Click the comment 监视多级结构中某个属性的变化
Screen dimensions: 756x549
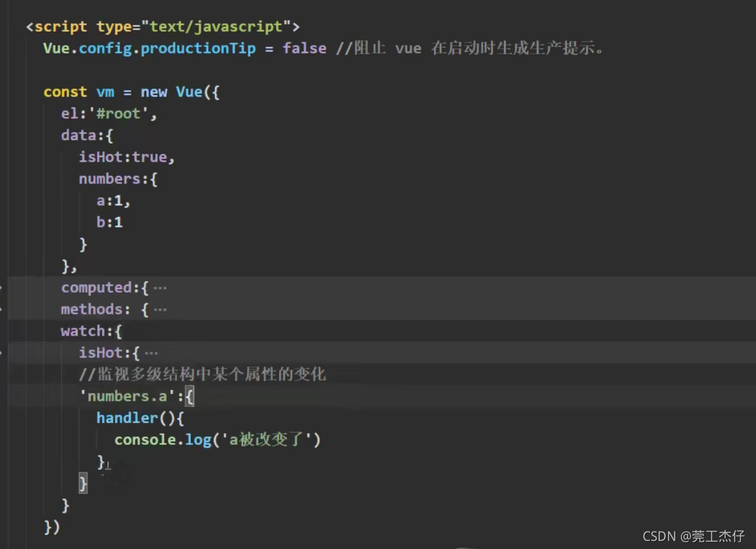[x=203, y=374]
